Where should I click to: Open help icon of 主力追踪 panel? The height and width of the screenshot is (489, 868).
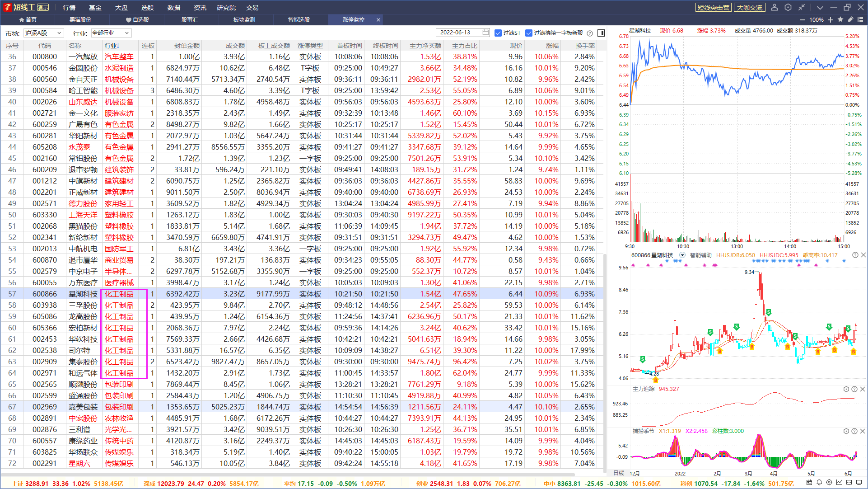point(854,389)
